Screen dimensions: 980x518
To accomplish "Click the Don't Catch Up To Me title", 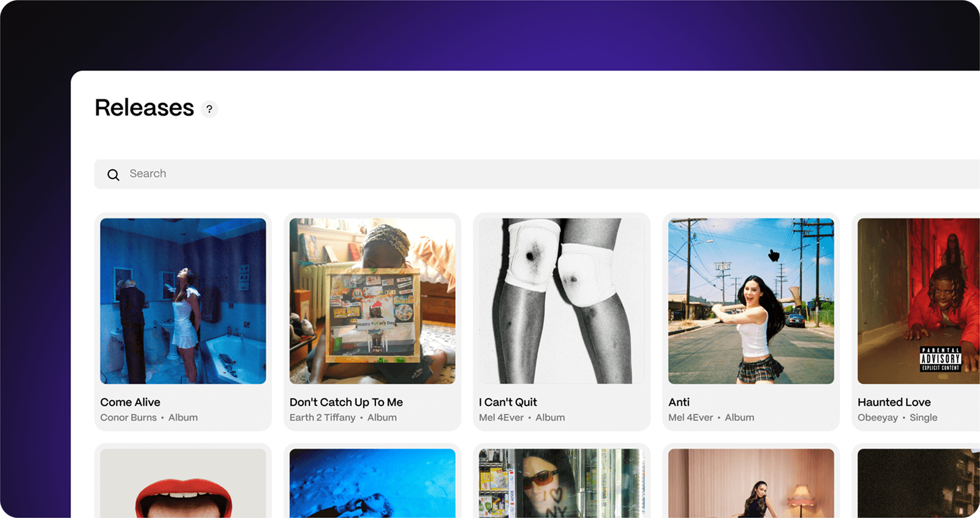I will 346,402.
